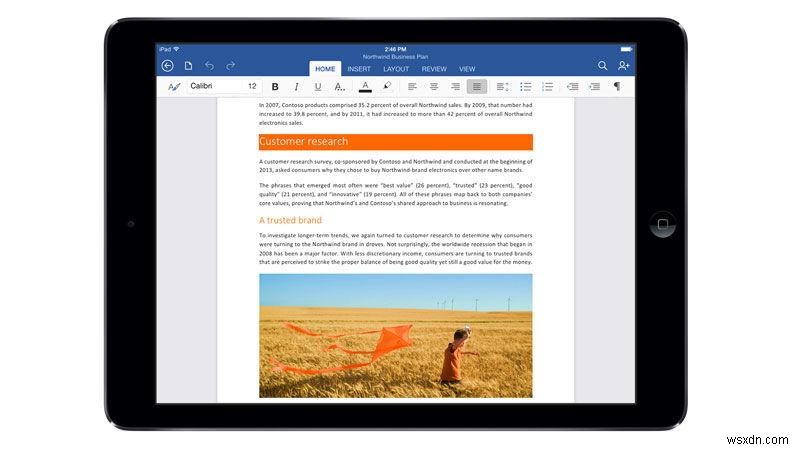This screenshot has height=450, width=800.
Task: Select the kite field photo
Action: pyautogui.click(x=395, y=336)
